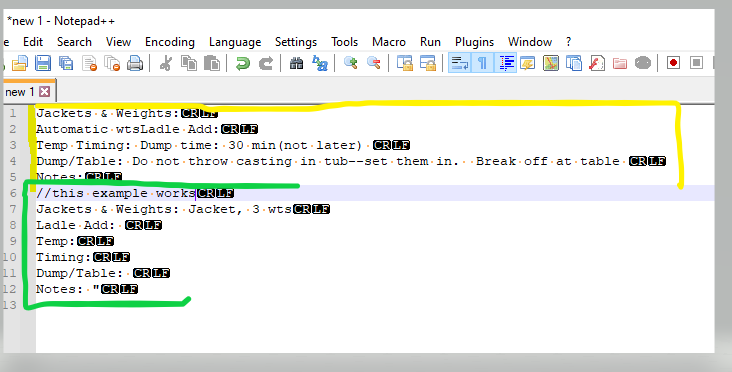Open the Search menu
The height and width of the screenshot is (372, 732).
pyautogui.click(x=74, y=42)
